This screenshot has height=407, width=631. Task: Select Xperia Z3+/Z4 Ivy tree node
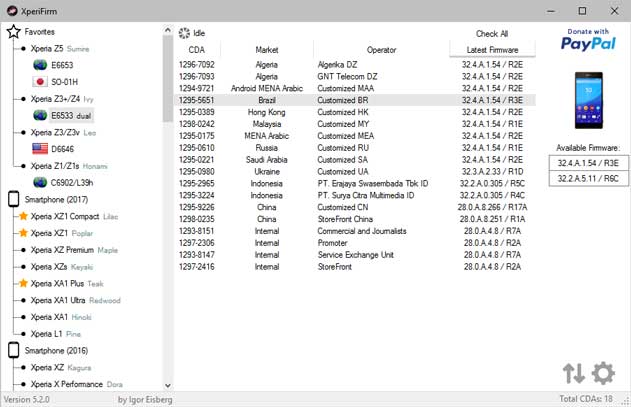pos(62,99)
